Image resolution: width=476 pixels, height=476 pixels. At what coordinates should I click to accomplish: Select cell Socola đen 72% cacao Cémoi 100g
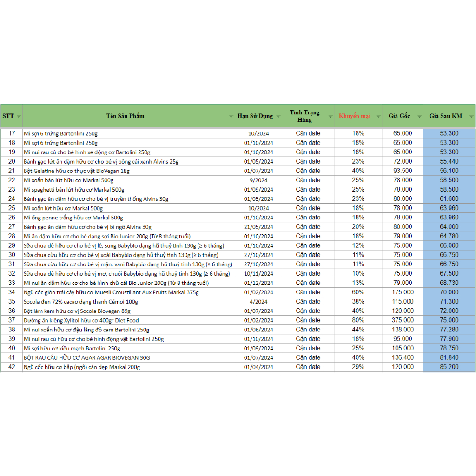(128, 302)
